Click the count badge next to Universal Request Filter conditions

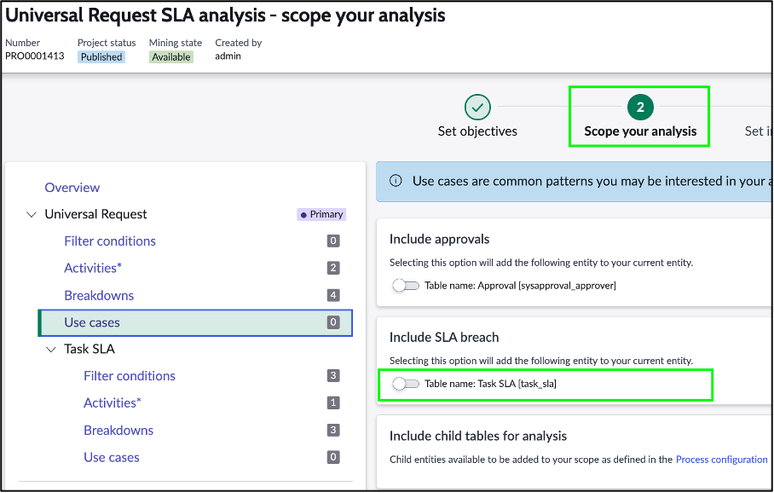coord(333,241)
